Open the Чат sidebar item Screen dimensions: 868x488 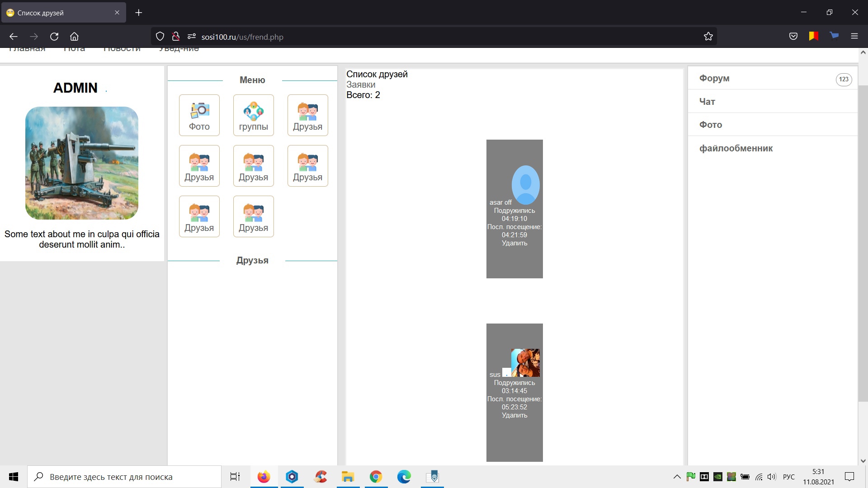707,102
